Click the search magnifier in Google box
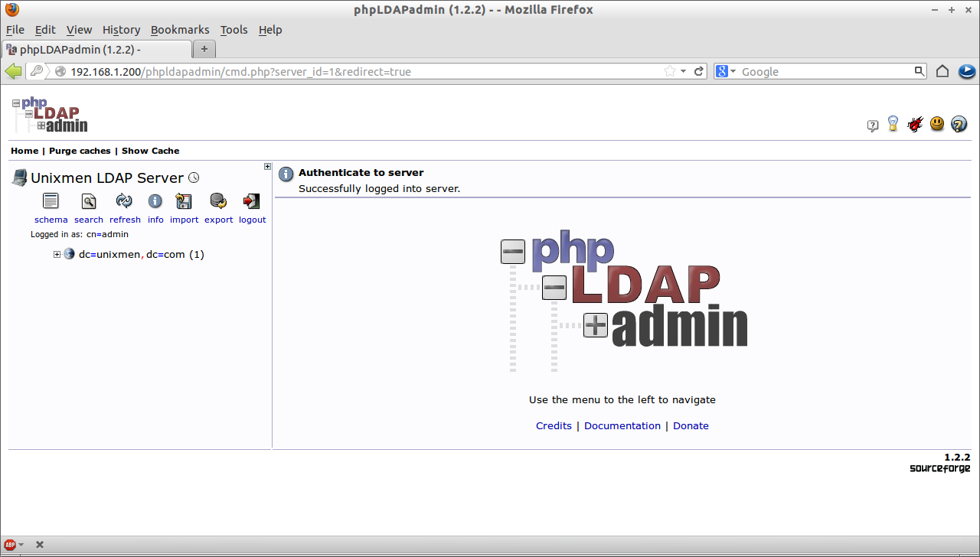980x557 pixels. click(920, 71)
